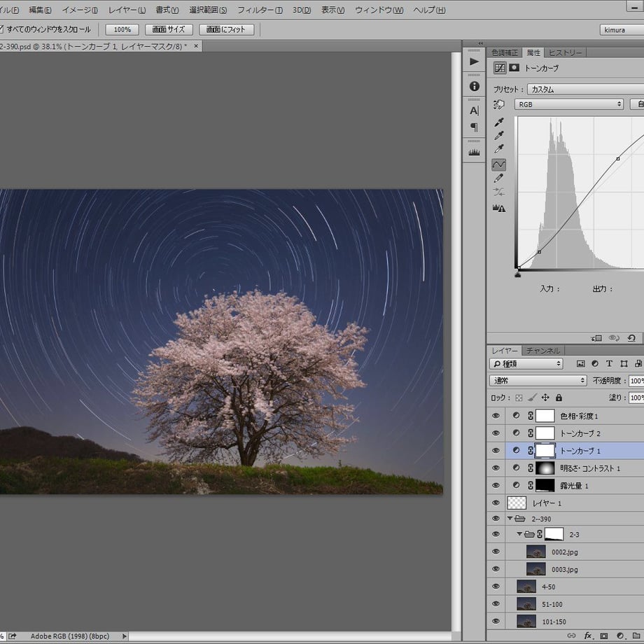Viewport: 644px width, 644px height.
Task: Click the 不透明度 opacity field
Action: coord(636,381)
